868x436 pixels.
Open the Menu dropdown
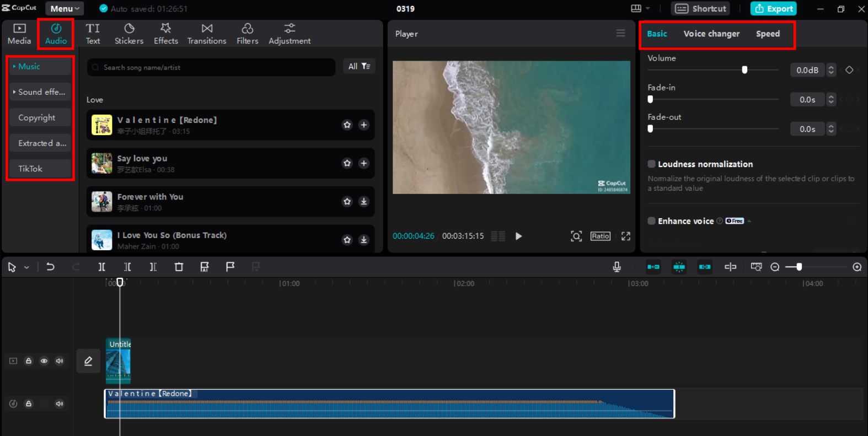(65, 9)
